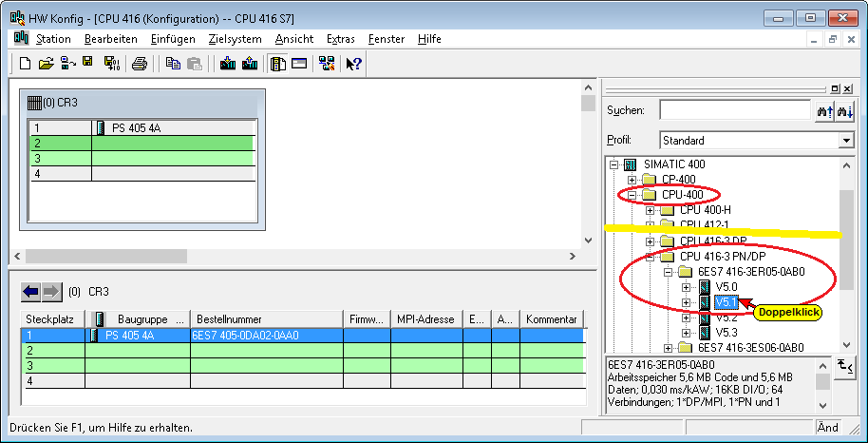Viewport: 868px width, 443px height.
Task: Click the (0) CR3 rack title bar
Action: pyautogui.click(x=142, y=103)
